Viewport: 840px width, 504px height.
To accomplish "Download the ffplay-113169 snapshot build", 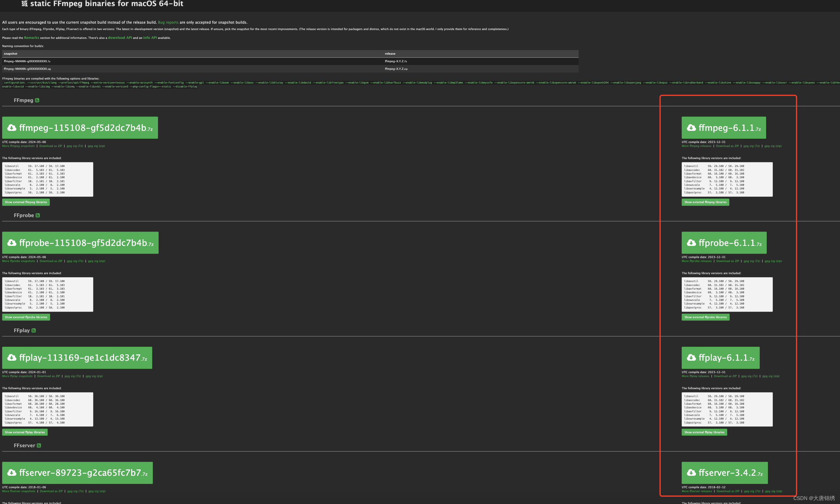I will 77,358.
